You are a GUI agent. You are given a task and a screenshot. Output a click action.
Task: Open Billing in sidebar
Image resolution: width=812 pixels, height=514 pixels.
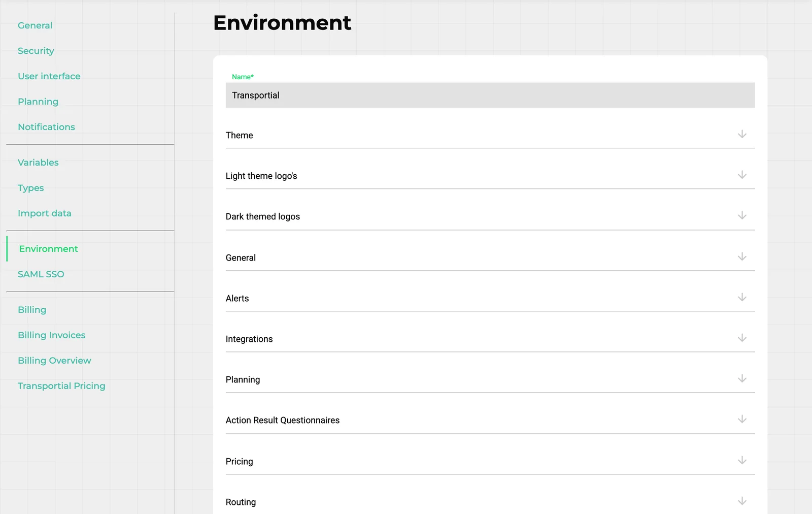tap(32, 310)
